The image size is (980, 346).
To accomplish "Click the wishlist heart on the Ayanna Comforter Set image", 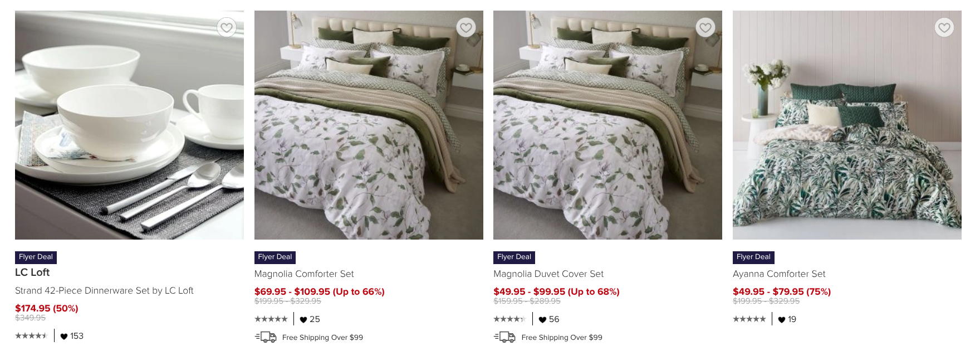I will (944, 27).
